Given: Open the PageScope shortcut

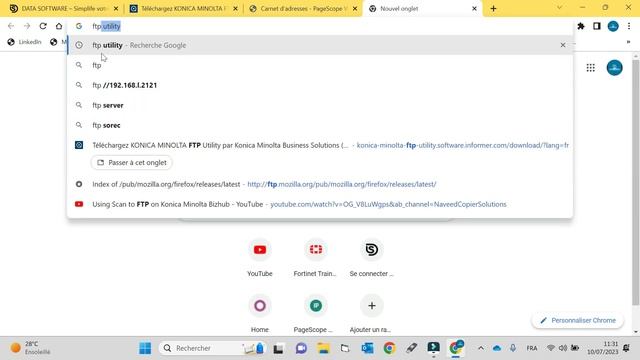Looking at the screenshot, I should (316, 314).
